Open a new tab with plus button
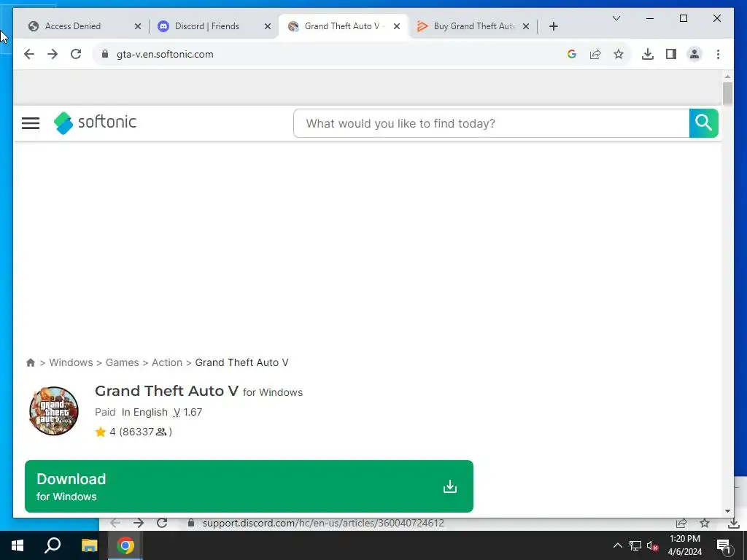Screen dimensions: 747x560 point(553,26)
